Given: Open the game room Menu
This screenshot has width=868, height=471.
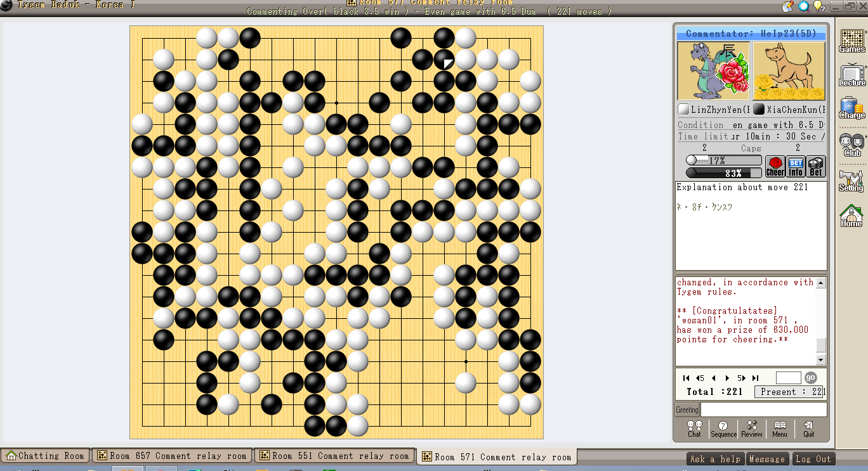Looking at the screenshot, I should 780,429.
